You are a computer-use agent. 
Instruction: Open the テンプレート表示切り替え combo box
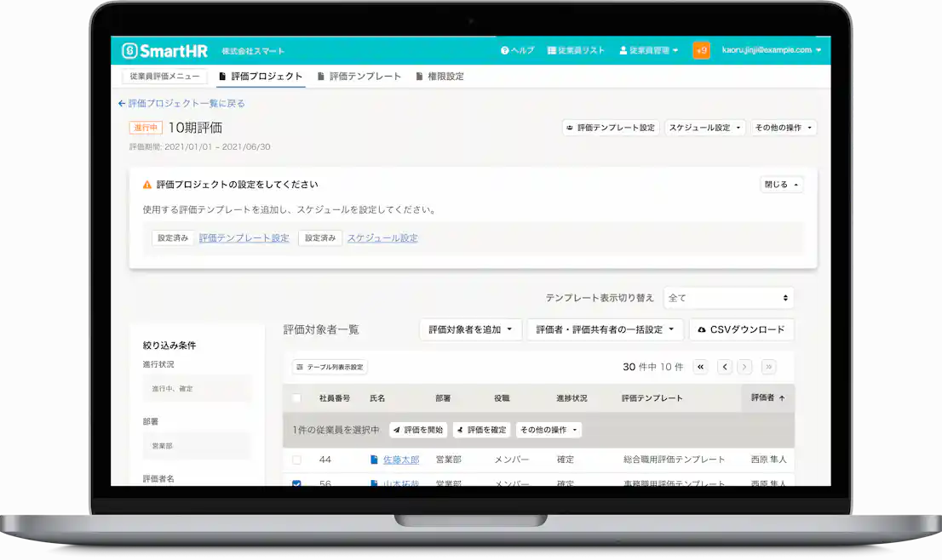tap(728, 298)
